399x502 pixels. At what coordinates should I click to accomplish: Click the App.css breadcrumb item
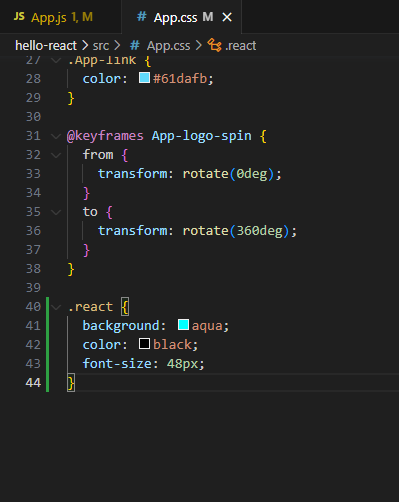click(168, 46)
